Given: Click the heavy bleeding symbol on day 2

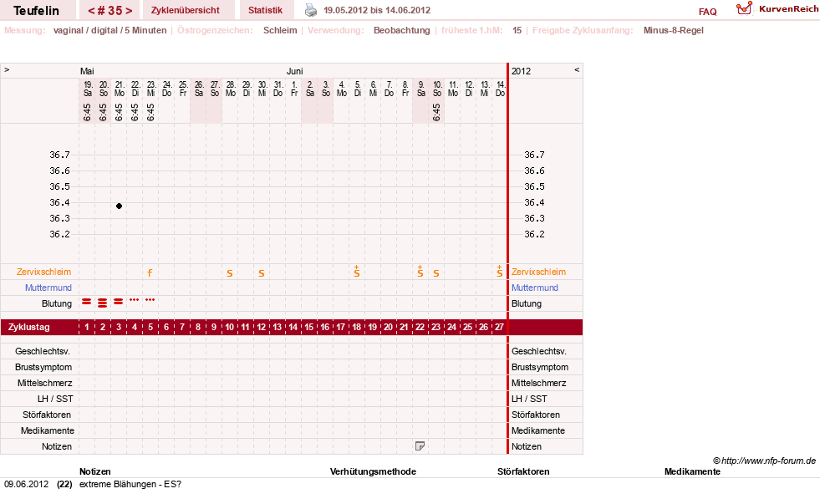Looking at the screenshot, I should coord(103,303).
